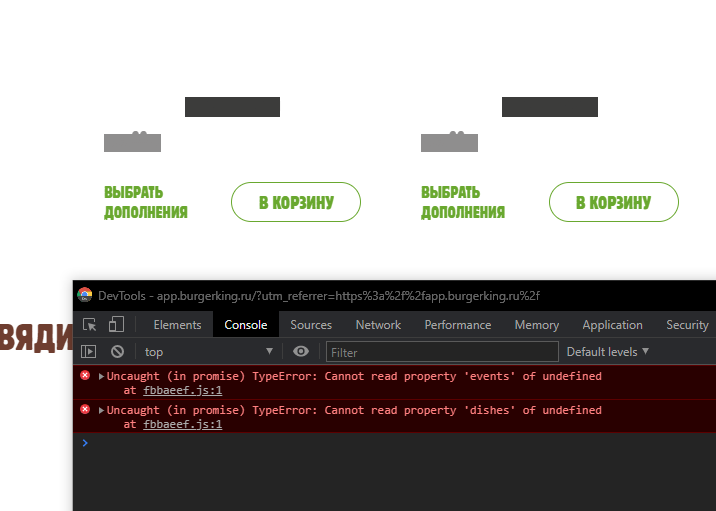This screenshot has width=716, height=511.
Task: Open the Performance tab
Action: tap(458, 324)
